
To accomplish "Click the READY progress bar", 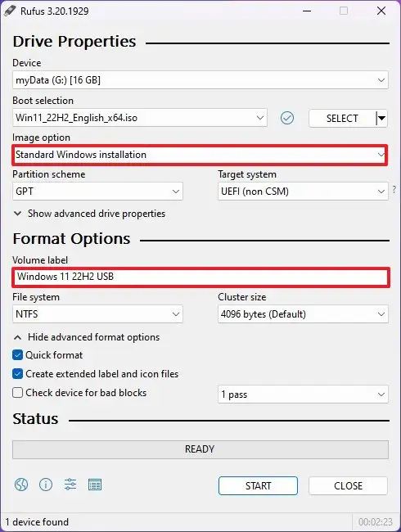I will pyautogui.click(x=200, y=449).
